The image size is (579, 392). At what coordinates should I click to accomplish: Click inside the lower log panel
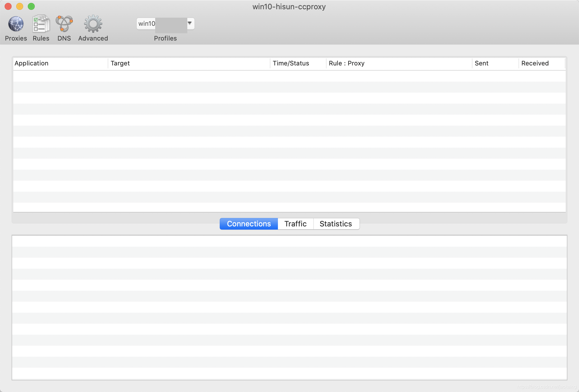289,307
